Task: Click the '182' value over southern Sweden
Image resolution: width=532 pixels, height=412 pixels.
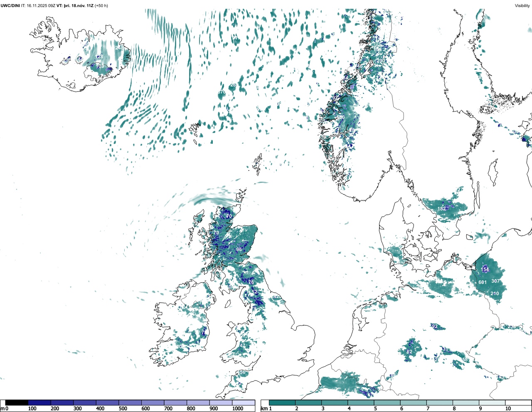Action: tap(441, 209)
